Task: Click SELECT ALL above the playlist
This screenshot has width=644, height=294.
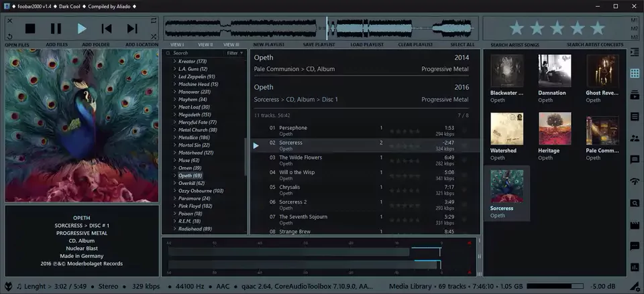Action: (x=462, y=45)
